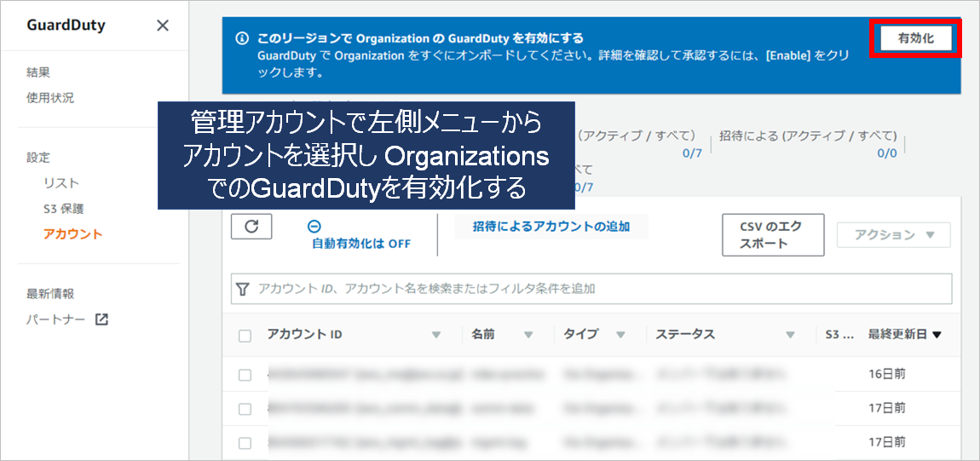Open the アカウント ID column filter arrow
Image resolution: width=980 pixels, height=461 pixels.
[x=436, y=335]
